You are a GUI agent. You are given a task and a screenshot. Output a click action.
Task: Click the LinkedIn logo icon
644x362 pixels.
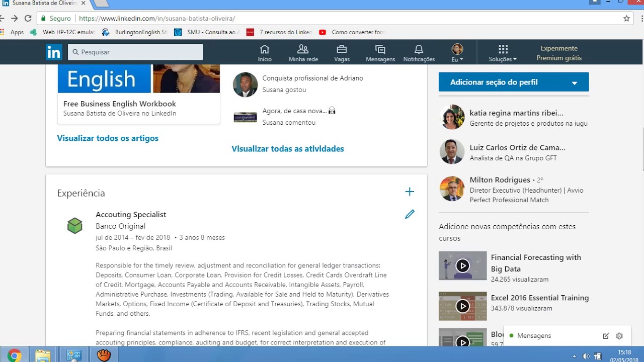pyautogui.click(x=54, y=52)
